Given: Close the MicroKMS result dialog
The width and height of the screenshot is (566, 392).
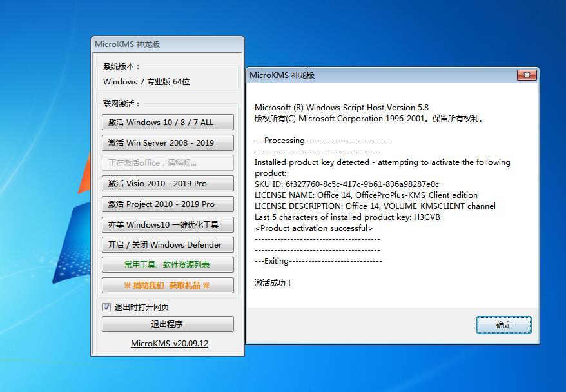Looking at the screenshot, I should pos(527,75).
